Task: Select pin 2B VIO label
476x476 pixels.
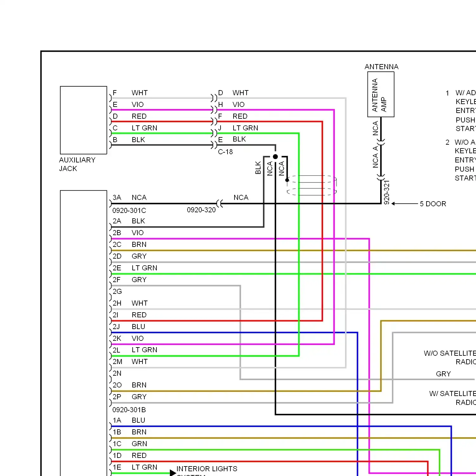Action: coord(128,233)
